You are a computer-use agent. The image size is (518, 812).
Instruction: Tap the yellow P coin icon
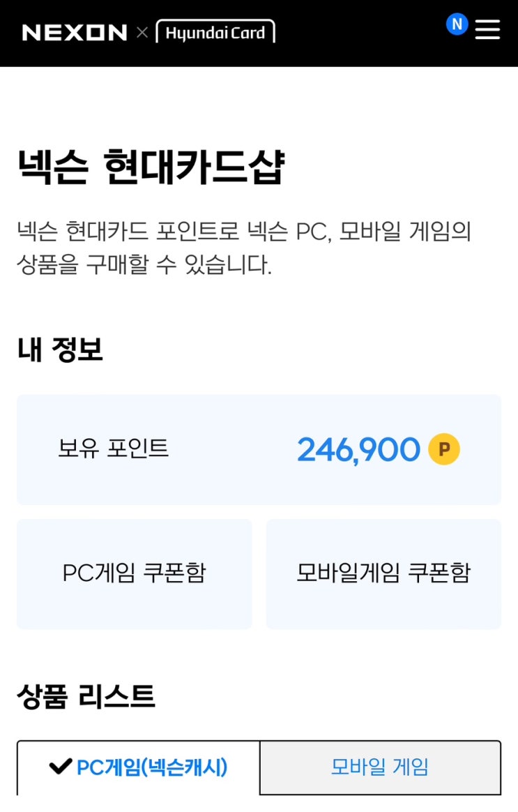pyautogui.click(x=444, y=449)
